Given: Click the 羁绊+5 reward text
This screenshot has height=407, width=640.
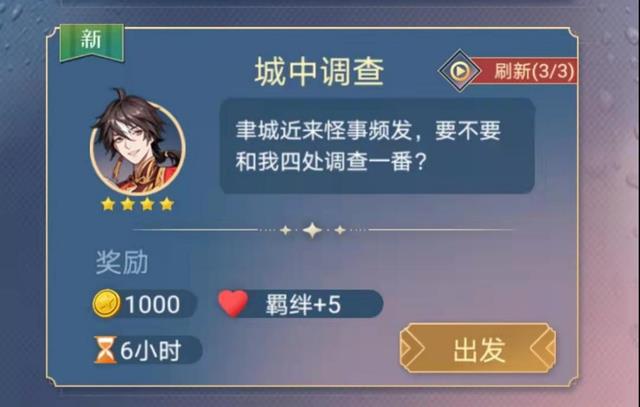Looking at the screenshot, I should point(303,305).
